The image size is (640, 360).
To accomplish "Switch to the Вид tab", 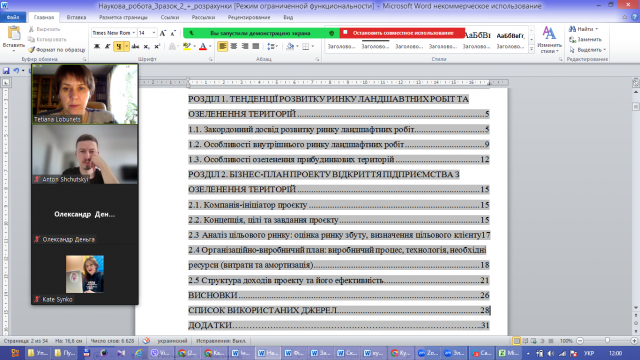I will (x=288, y=17).
